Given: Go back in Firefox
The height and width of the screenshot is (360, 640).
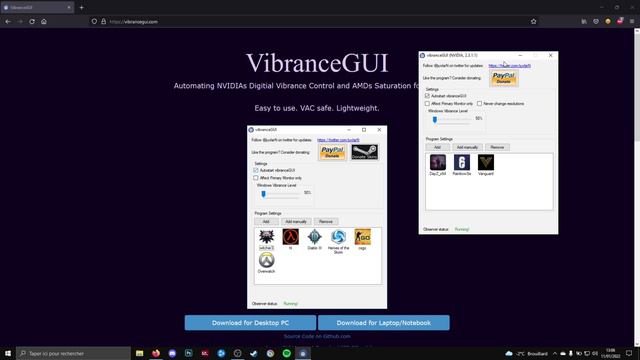Looking at the screenshot, I should click(x=8, y=22).
